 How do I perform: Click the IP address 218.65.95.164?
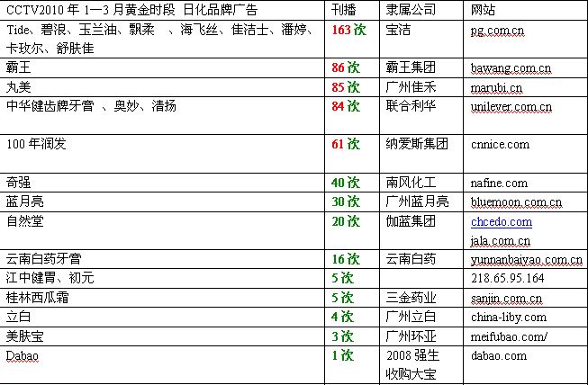tap(507, 278)
